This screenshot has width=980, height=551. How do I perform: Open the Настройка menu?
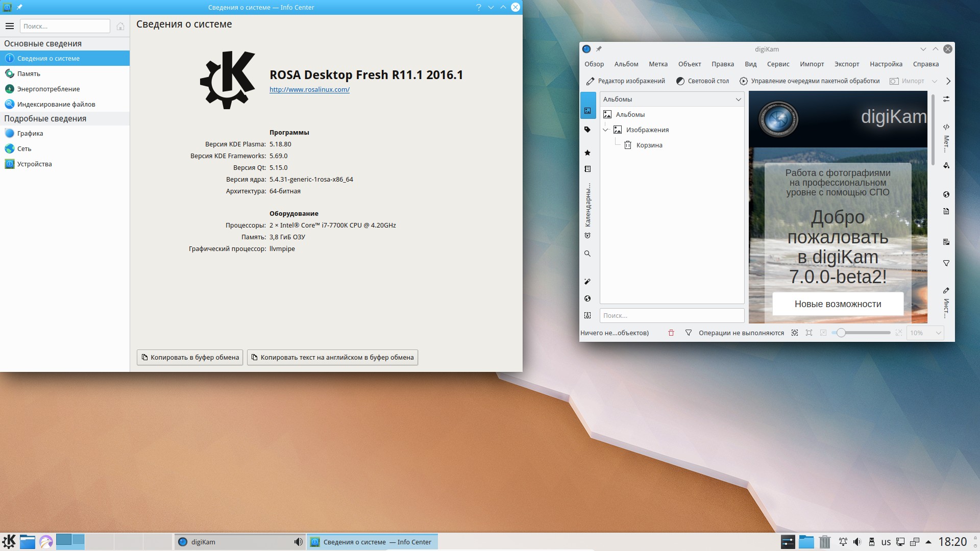886,64
